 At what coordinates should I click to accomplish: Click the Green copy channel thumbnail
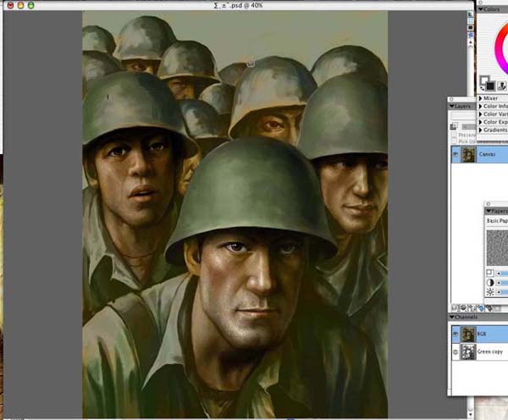[x=468, y=352]
